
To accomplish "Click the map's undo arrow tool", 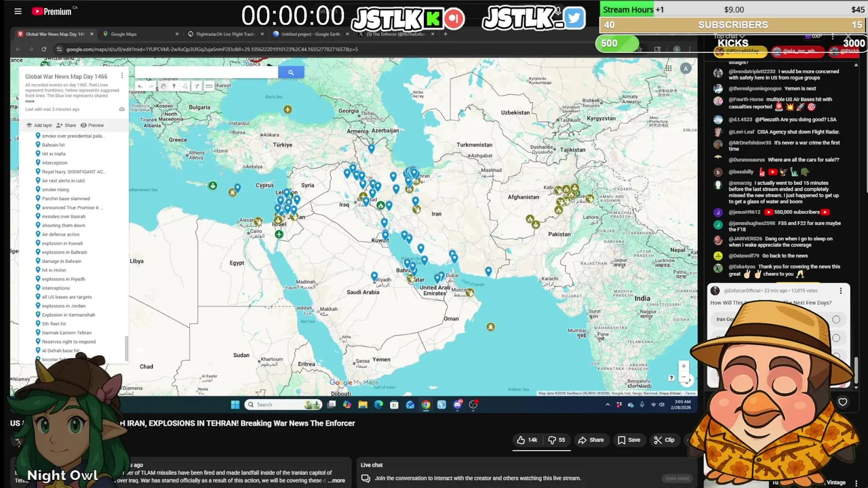I will (x=140, y=86).
